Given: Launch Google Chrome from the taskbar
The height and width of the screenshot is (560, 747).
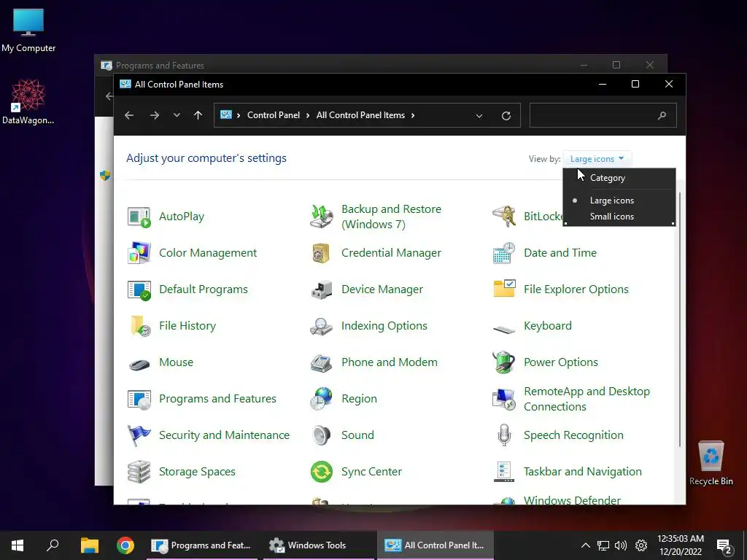Looking at the screenshot, I should point(125,545).
